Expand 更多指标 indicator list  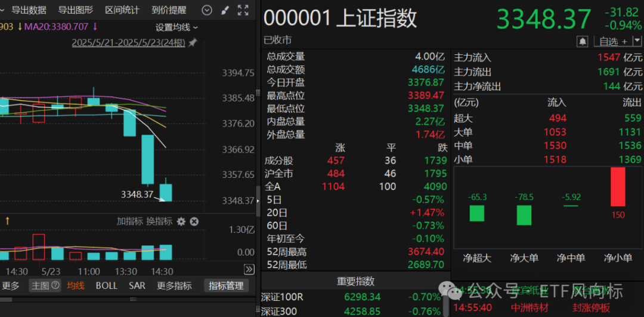(x=174, y=286)
